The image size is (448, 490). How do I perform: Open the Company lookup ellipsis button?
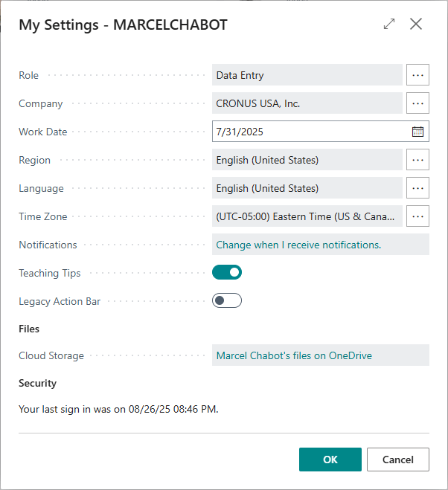click(x=417, y=103)
